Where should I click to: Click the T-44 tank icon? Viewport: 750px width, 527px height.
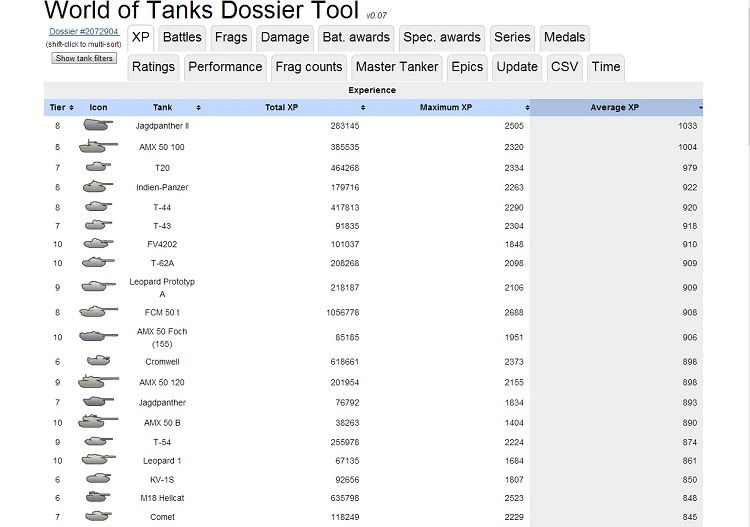coord(98,207)
